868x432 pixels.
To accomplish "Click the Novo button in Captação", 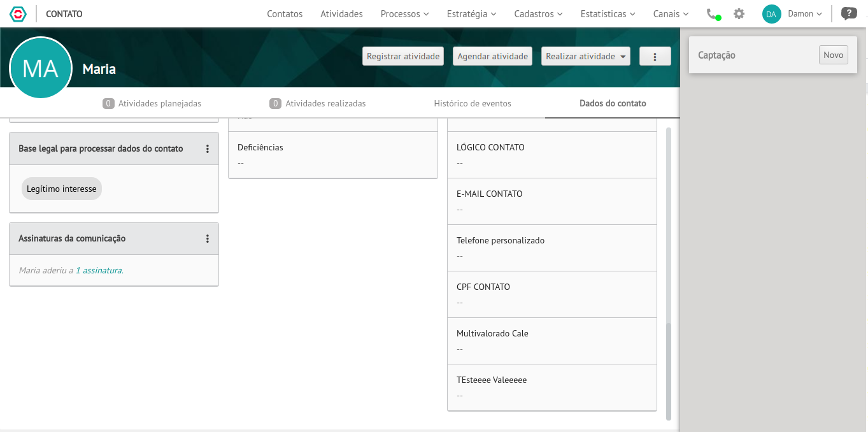I will point(834,55).
